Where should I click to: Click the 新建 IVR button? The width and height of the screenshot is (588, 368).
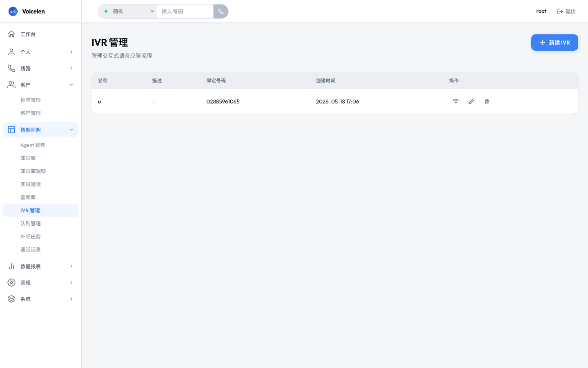(x=555, y=43)
